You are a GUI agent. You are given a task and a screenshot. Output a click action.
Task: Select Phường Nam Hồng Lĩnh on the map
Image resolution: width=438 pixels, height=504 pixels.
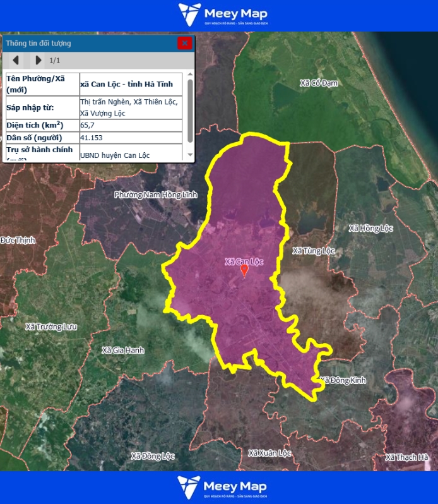(x=156, y=195)
